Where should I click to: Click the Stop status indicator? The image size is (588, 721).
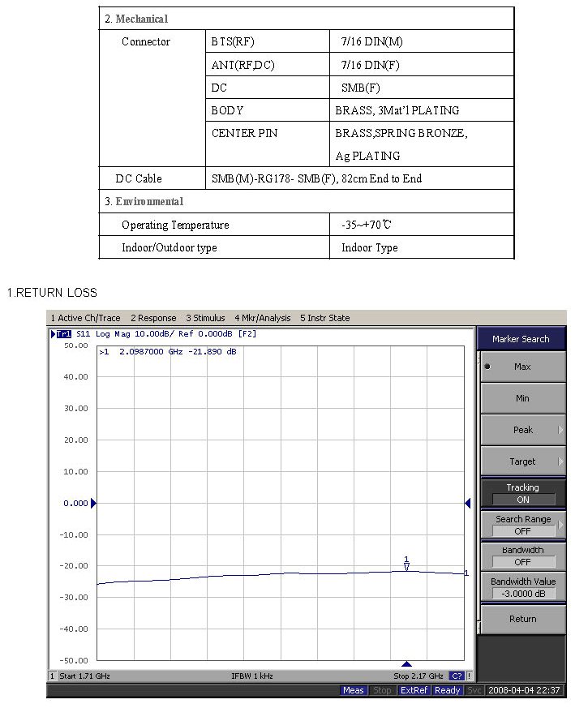pyautogui.click(x=382, y=689)
